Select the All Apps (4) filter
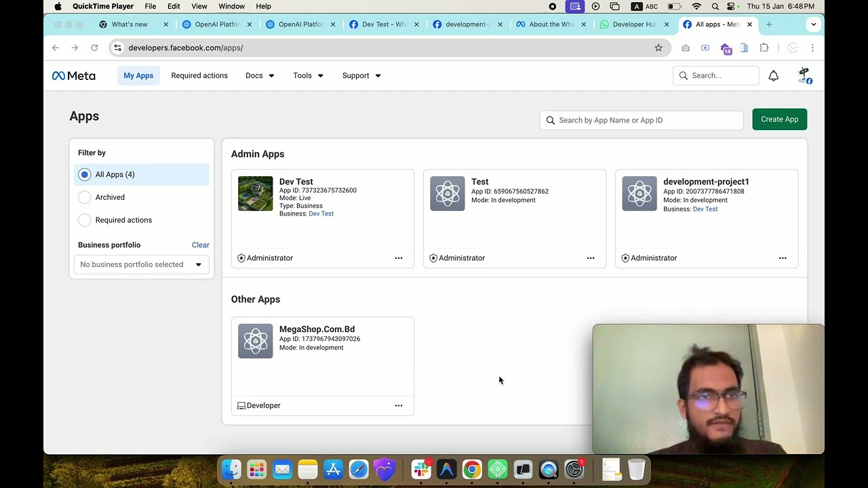This screenshot has height=488, width=868. click(142, 175)
